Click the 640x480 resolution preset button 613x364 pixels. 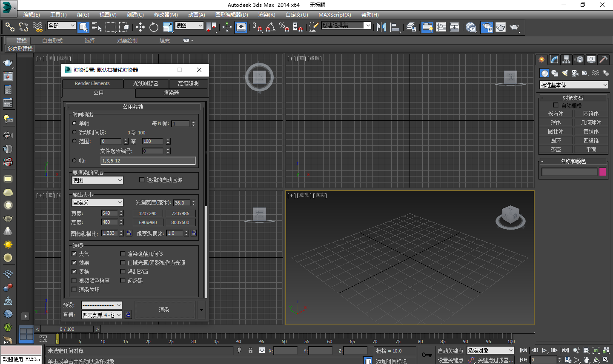click(147, 222)
